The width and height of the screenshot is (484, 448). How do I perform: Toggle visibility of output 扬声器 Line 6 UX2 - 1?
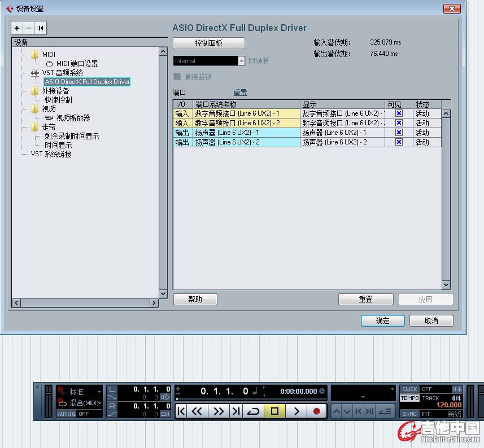(399, 133)
